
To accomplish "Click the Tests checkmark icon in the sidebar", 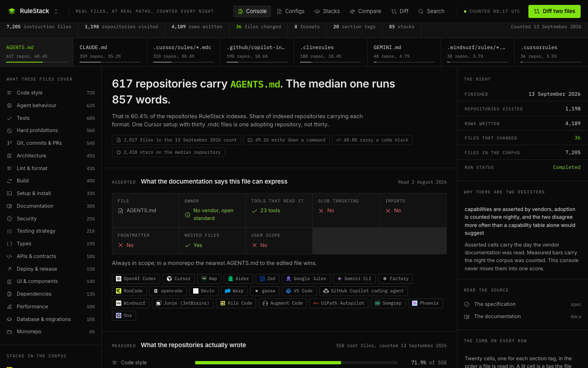I will click(9, 118).
